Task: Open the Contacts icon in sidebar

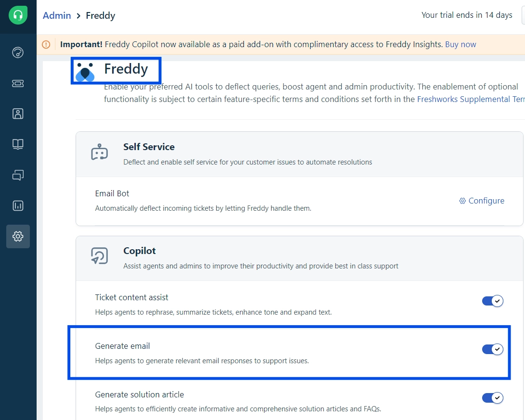Action: (18, 114)
